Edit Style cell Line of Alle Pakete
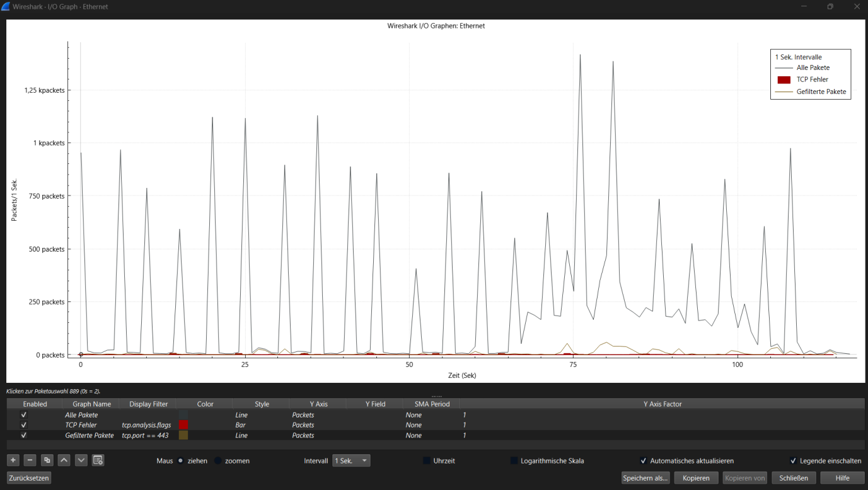Viewport: 868px width, 490px height. [261, 415]
